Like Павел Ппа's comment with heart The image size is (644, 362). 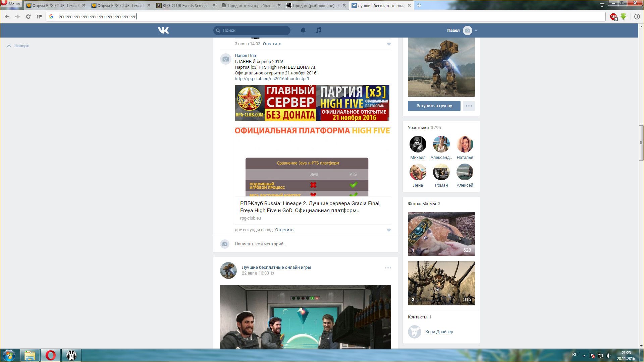pos(389,230)
